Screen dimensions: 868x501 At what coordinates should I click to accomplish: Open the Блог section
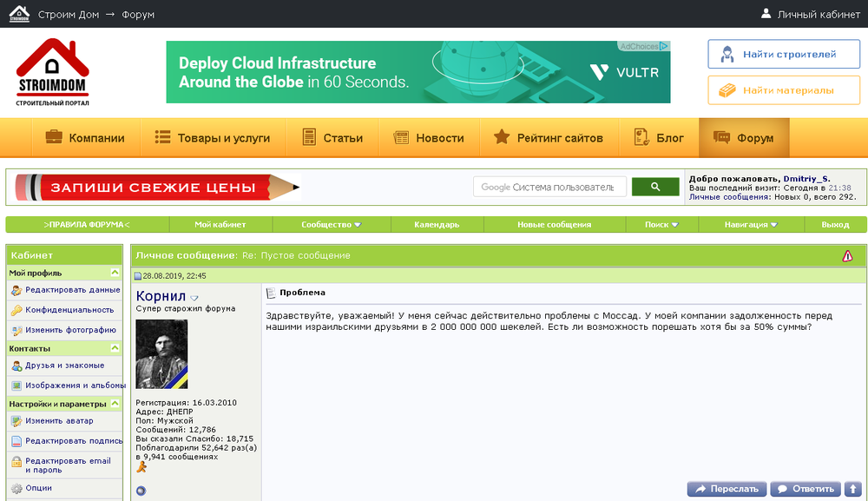pos(659,137)
